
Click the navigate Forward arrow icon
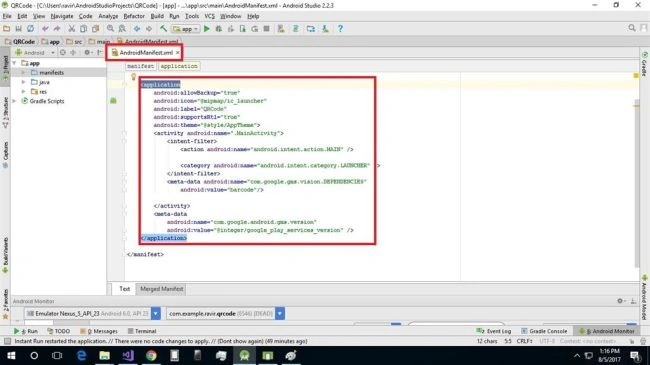[x=149, y=29]
